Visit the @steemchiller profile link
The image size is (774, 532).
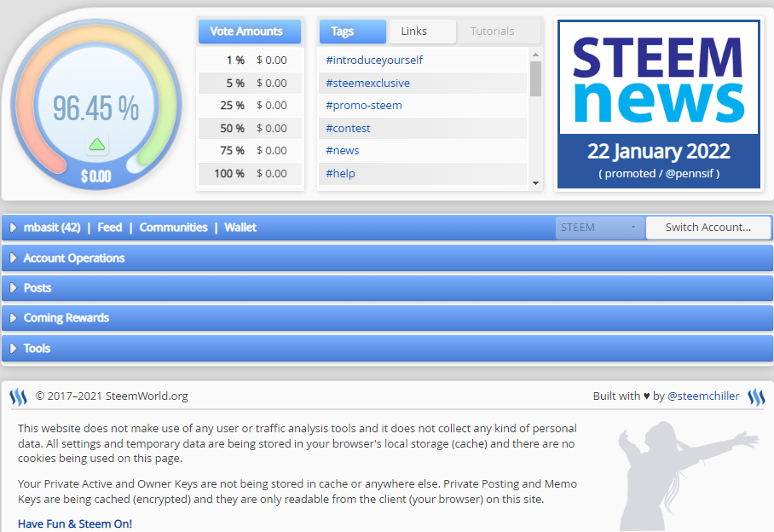coord(703,396)
